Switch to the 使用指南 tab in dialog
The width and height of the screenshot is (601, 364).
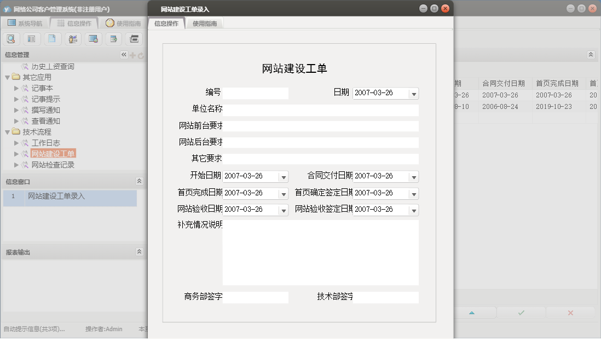point(205,24)
